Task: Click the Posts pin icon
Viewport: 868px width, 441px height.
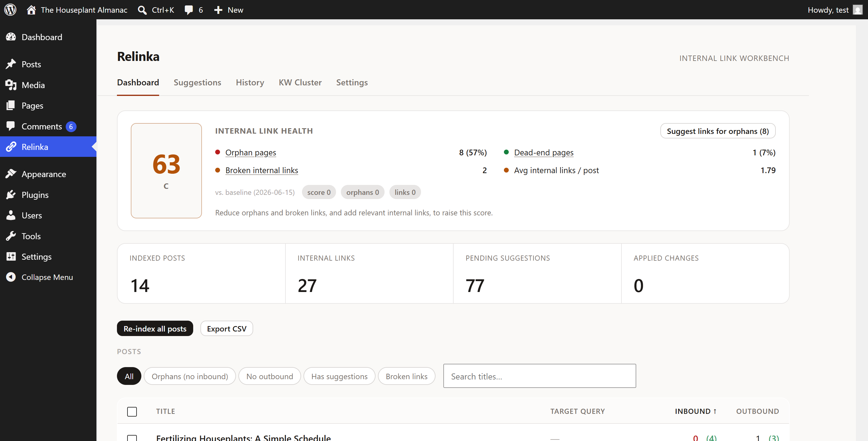Action: point(11,64)
